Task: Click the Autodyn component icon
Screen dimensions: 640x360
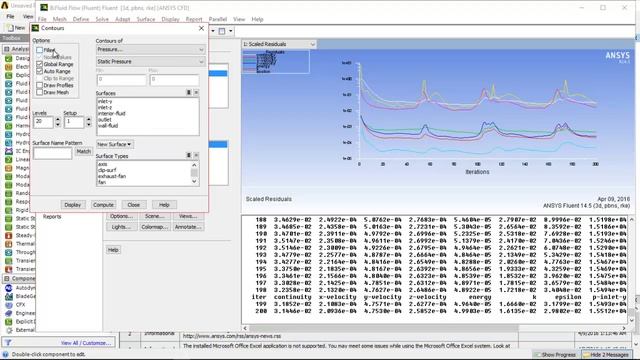Action: point(8,288)
